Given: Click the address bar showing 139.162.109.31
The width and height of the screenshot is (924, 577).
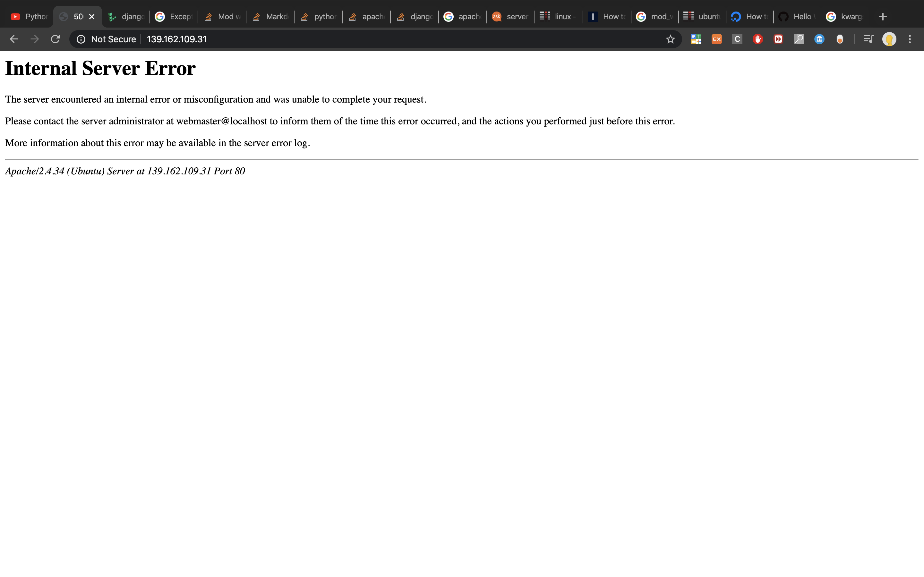Looking at the screenshot, I should pos(344,39).
